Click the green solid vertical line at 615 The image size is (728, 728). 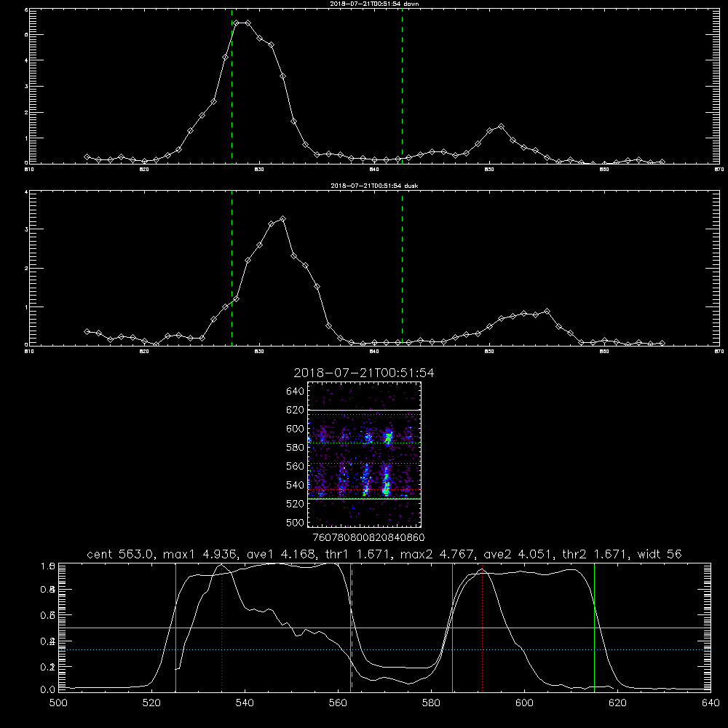point(594,627)
